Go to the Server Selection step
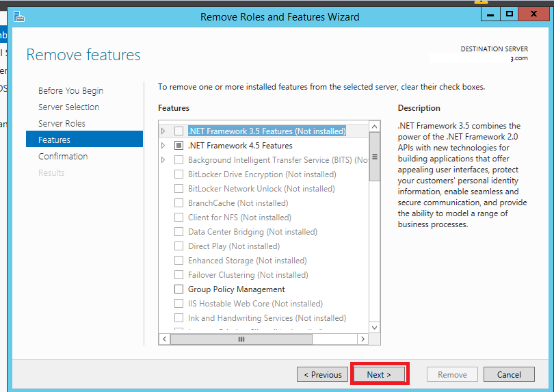 (x=69, y=107)
